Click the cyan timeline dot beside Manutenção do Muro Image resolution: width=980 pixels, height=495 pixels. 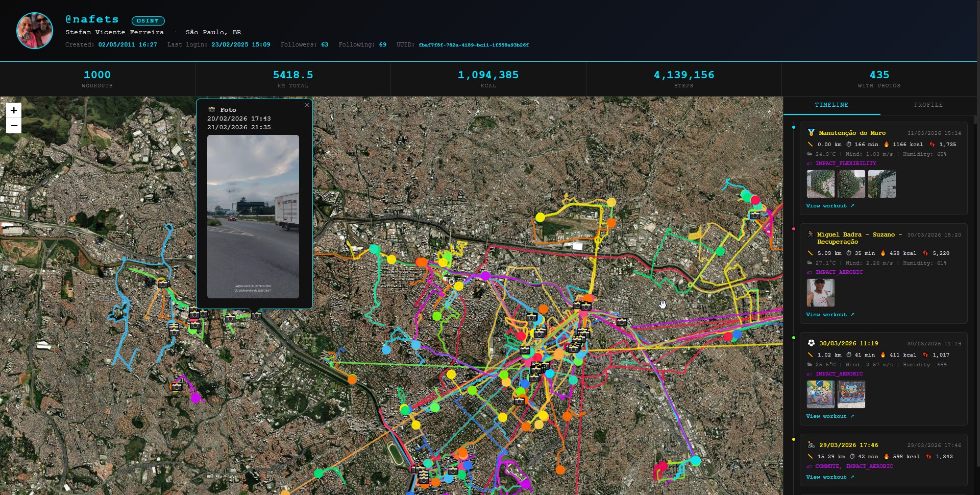coord(794,127)
